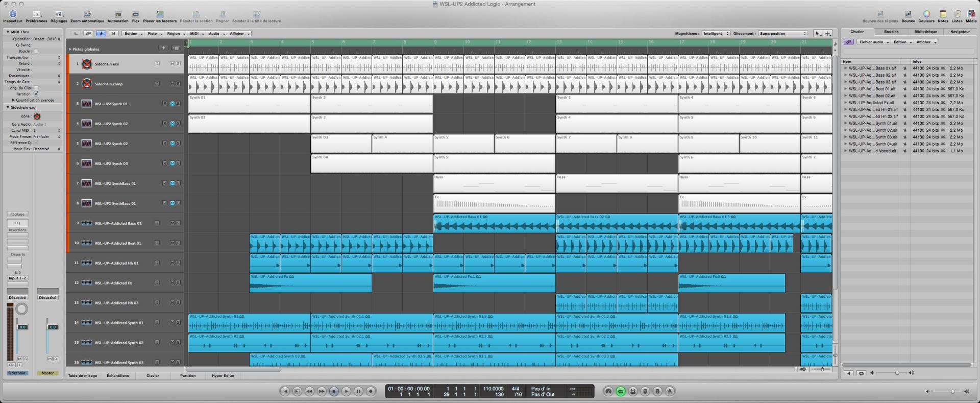Open the Glissement Superposition dropdown
Image resolution: width=980 pixels, height=403 pixels.
783,34
